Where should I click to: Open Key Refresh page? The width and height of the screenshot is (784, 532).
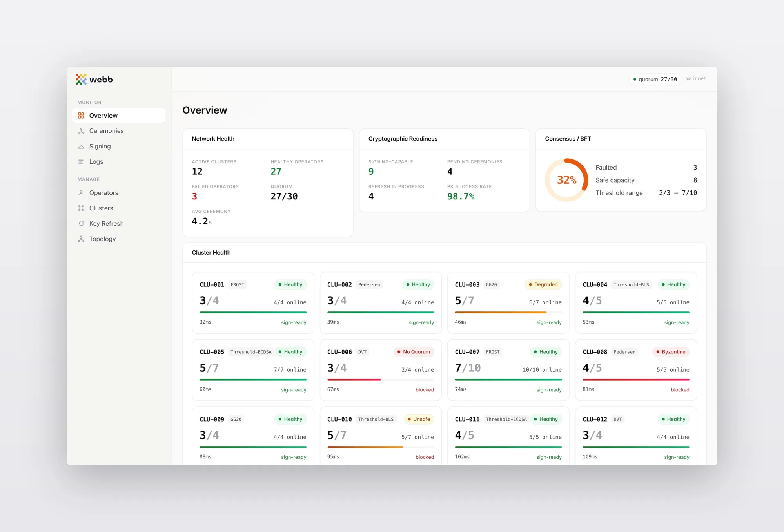click(119, 223)
